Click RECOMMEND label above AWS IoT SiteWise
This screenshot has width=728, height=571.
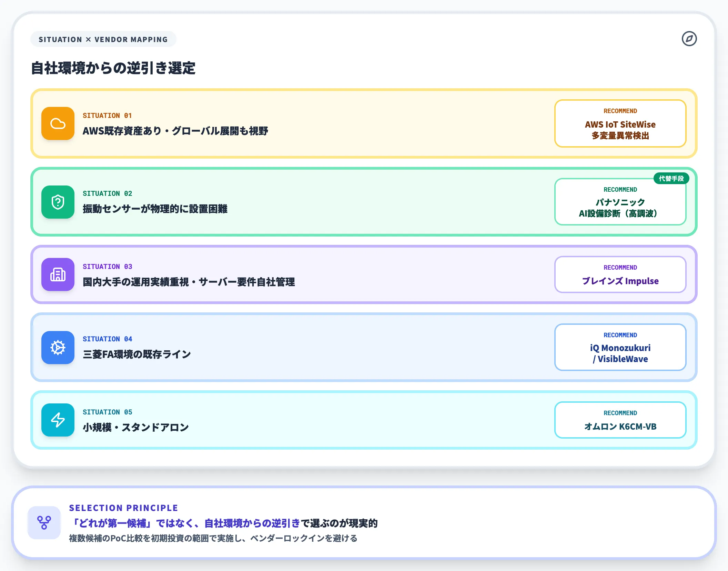pos(620,111)
